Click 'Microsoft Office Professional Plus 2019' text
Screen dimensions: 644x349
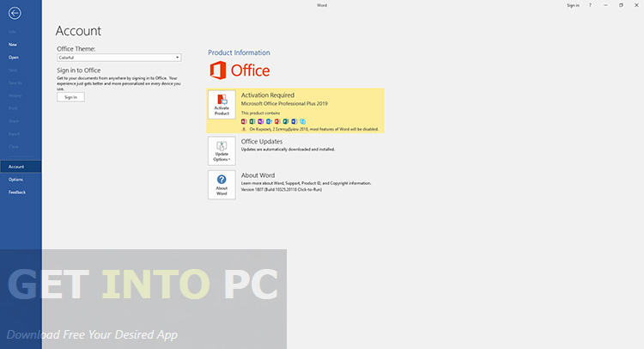click(x=284, y=104)
